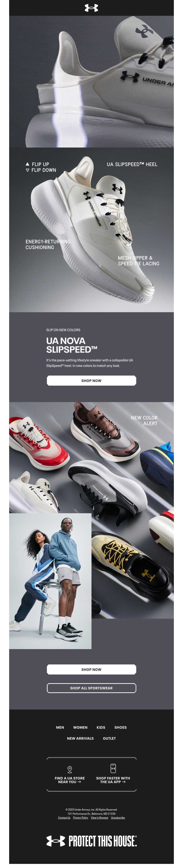Click the UA app phone icon
The width and height of the screenshot is (183, 868).
coord(113,768)
